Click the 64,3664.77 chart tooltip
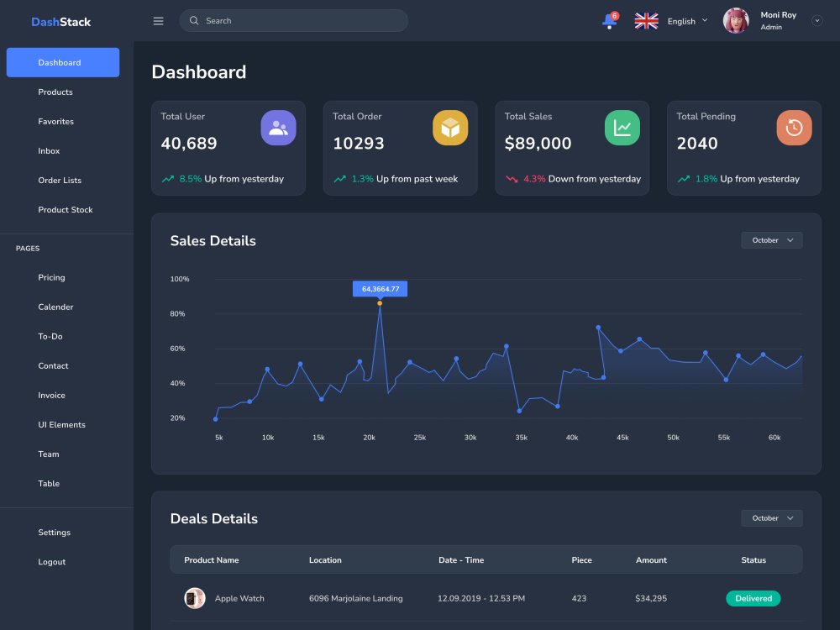This screenshot has height=630, width=840. 380,289
